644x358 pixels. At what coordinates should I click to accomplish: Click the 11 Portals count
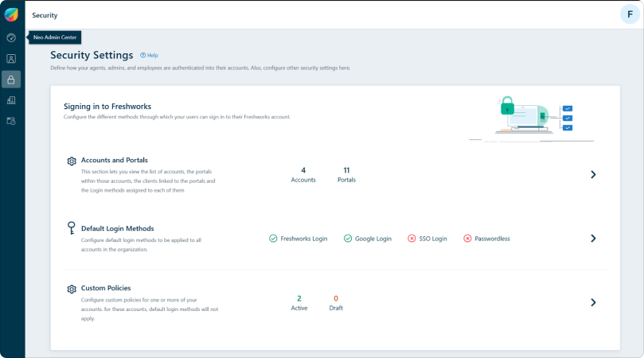coord(346,175)
